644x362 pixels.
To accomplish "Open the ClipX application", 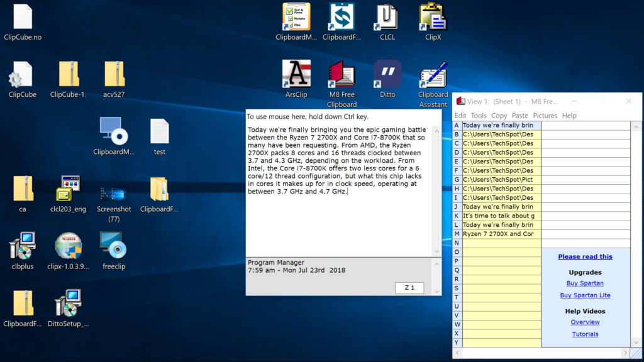I will click(x=433, y=19).
